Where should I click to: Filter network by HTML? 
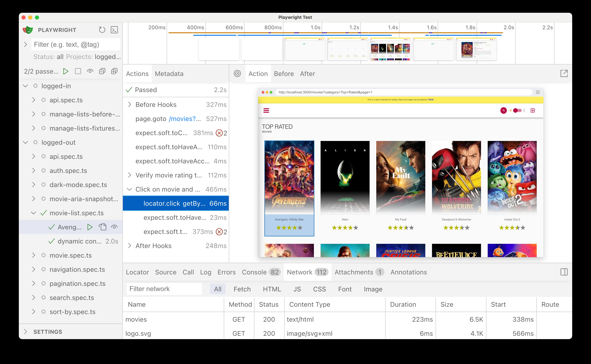tap(272, 289)
